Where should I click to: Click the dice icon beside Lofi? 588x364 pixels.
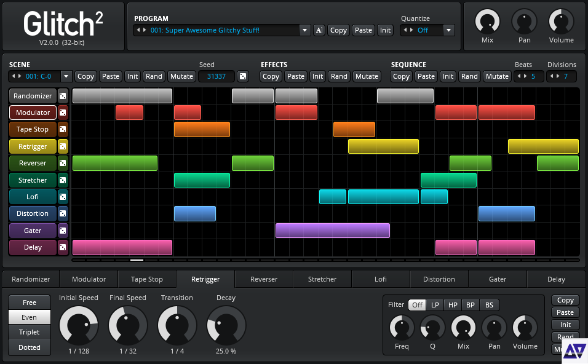coord(63,197)
